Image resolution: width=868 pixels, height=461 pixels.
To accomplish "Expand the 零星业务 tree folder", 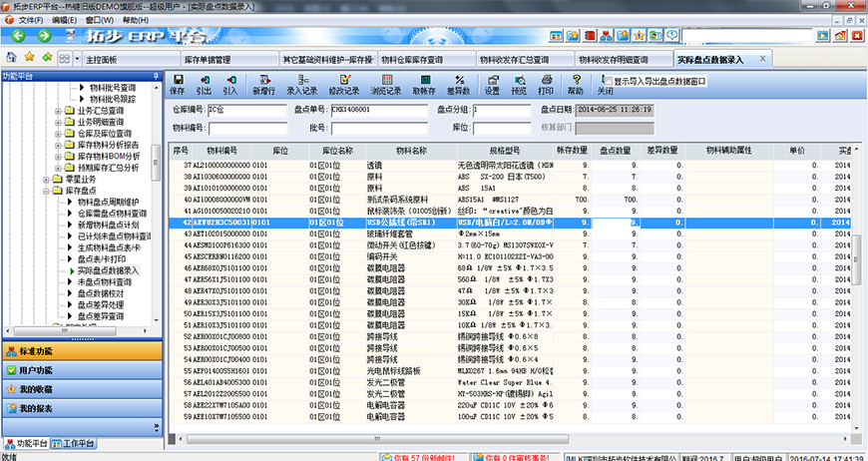I will pyautogui.click(x=46, y=180).
